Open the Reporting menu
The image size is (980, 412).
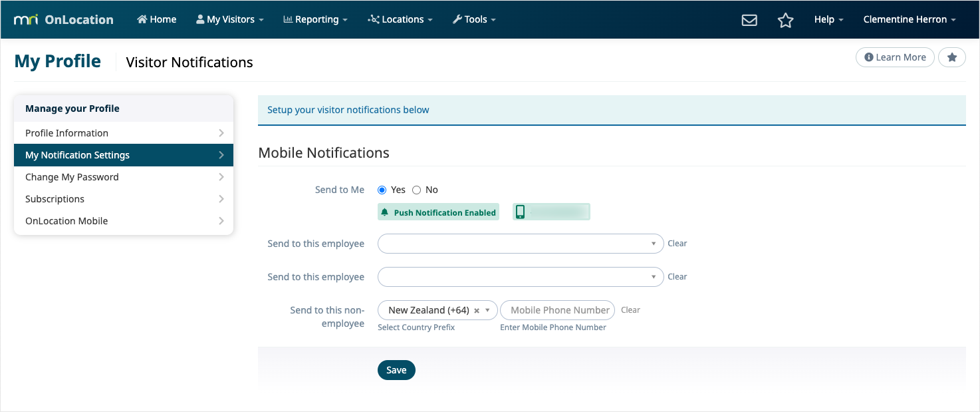pos(315,19)
